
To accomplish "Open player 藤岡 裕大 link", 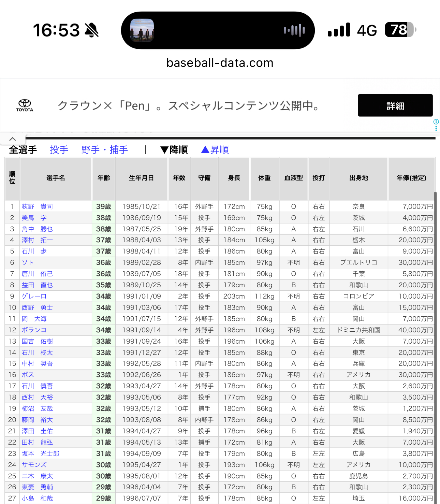I will click(x=37, y=420).
